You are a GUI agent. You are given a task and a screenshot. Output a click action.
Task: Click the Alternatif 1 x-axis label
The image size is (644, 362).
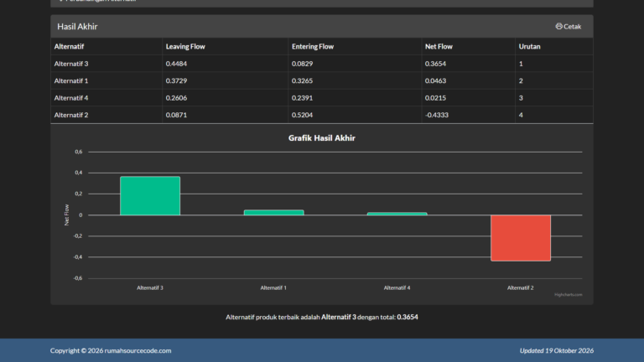coord(273,287)
